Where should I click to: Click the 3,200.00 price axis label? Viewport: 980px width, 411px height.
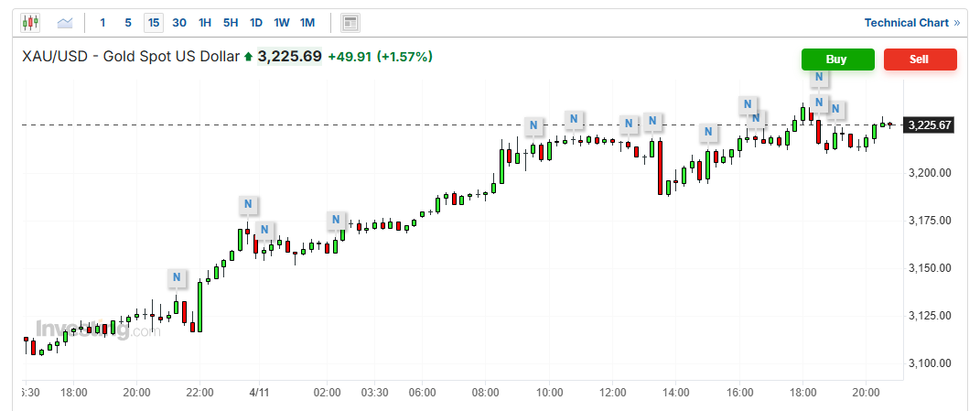click(x=930, y=173)
